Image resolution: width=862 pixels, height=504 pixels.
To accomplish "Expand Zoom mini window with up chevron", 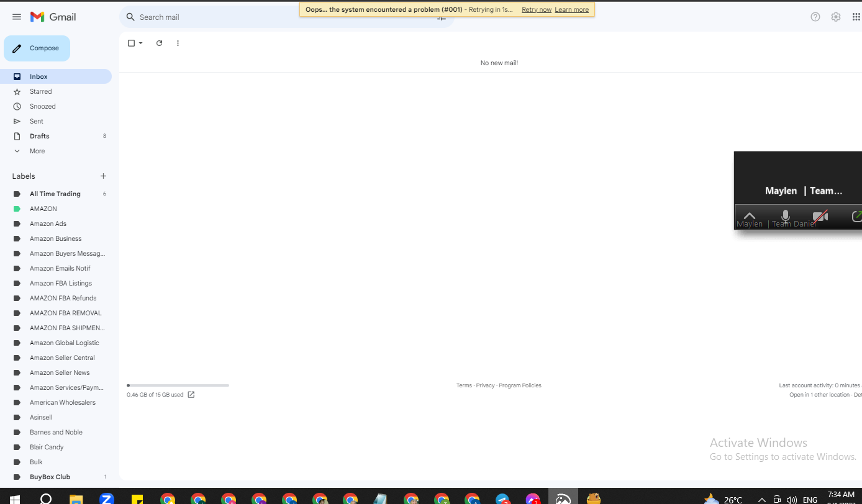I will (x=750, y=216).
